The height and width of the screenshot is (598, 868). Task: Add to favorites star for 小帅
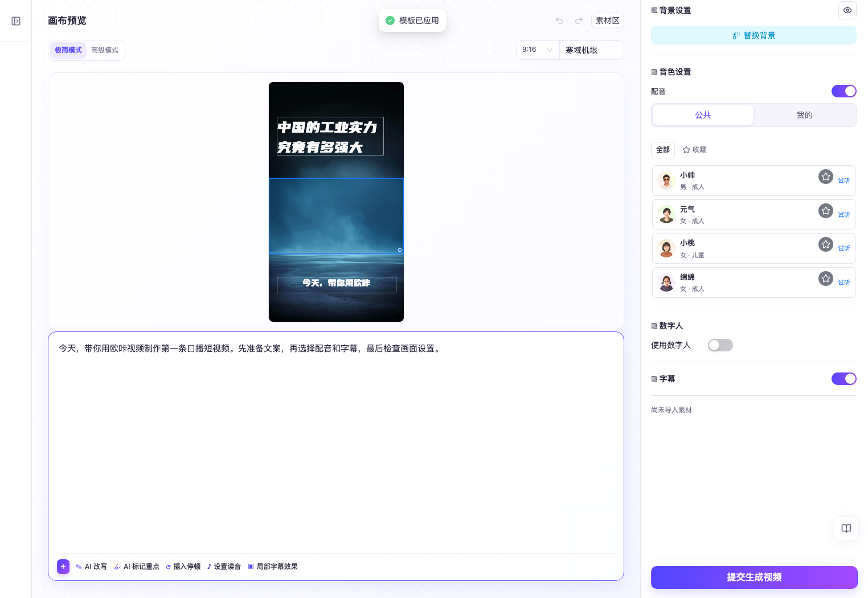[x=826, y=177]
